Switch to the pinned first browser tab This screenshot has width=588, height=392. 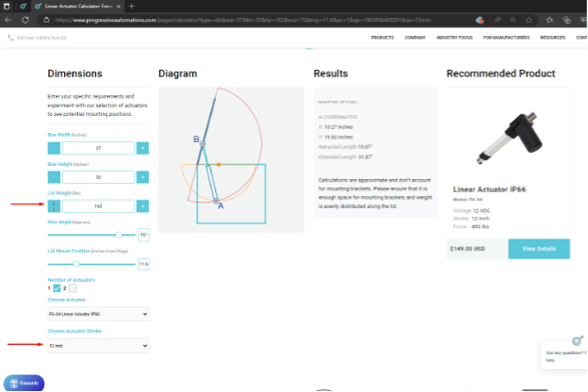point(24,6)
